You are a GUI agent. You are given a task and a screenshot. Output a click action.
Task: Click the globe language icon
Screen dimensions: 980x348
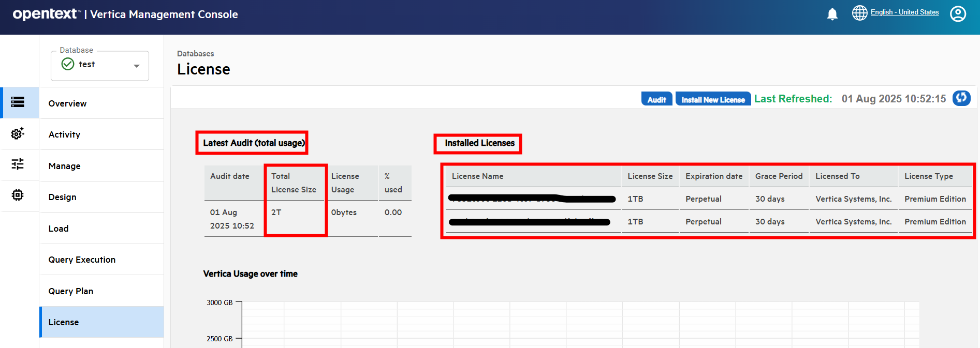859,13
